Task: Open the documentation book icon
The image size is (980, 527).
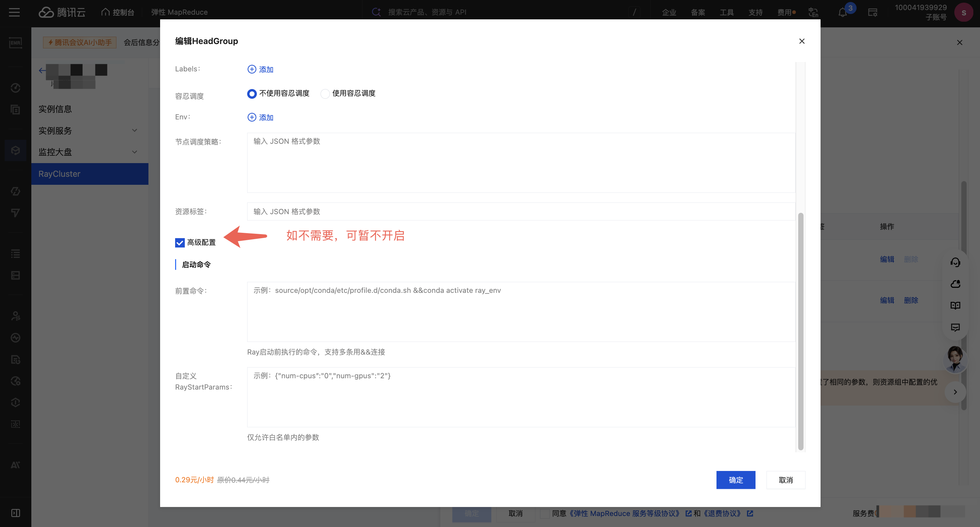Action: point(955,306)
